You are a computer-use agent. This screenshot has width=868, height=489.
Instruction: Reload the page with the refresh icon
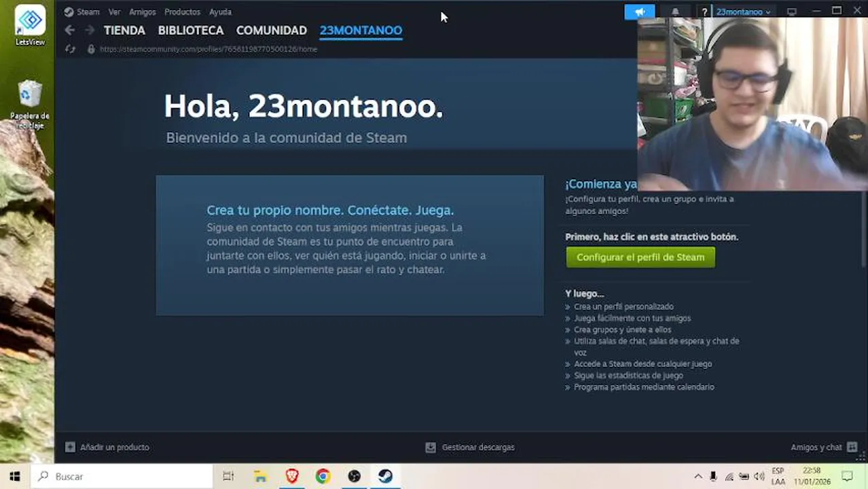click(70, 49)
